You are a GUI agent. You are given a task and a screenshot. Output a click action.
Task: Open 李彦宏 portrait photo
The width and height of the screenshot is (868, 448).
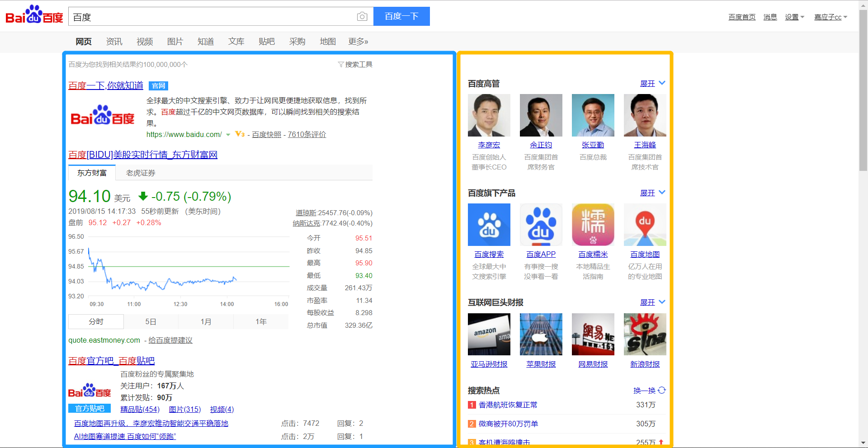pyautogui.click(x=489, y=115)
